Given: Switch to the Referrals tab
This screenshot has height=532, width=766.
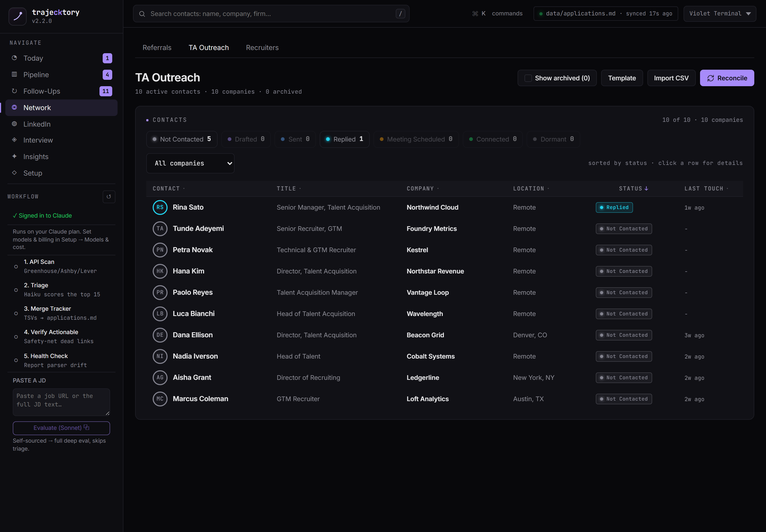Looking at the screenshot, I should tap(157, 48).
